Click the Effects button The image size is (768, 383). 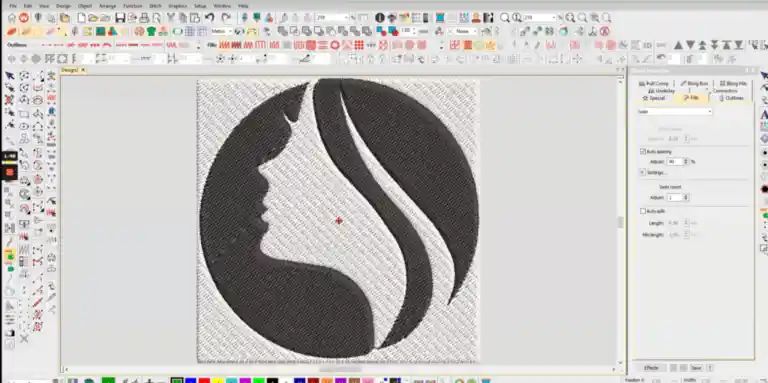(x=651, y=368)
